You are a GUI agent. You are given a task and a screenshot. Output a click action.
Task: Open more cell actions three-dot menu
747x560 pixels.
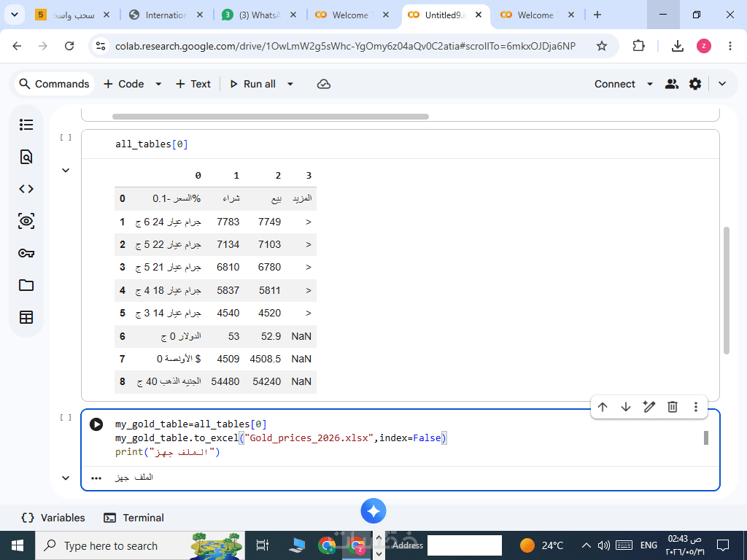[696, 407]
